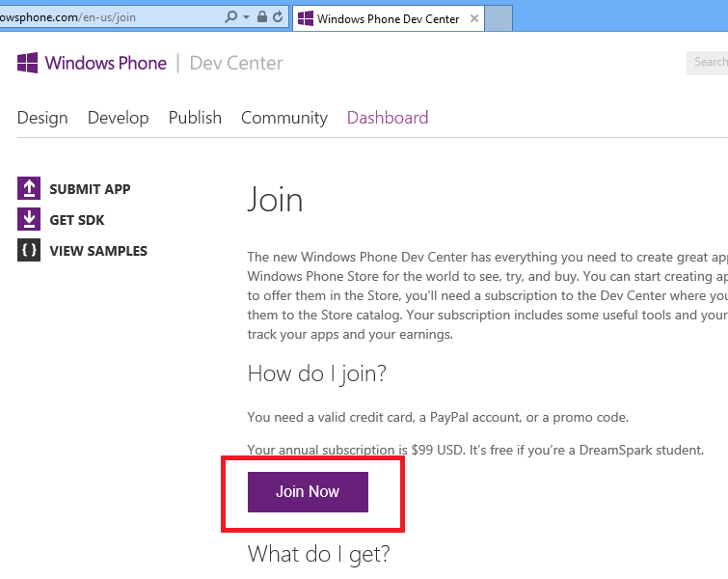Click the Join Now button

coord(308,492)
